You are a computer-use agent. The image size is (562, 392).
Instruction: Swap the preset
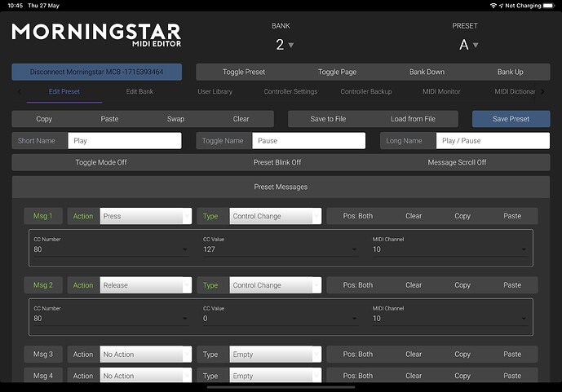(175, 119)
